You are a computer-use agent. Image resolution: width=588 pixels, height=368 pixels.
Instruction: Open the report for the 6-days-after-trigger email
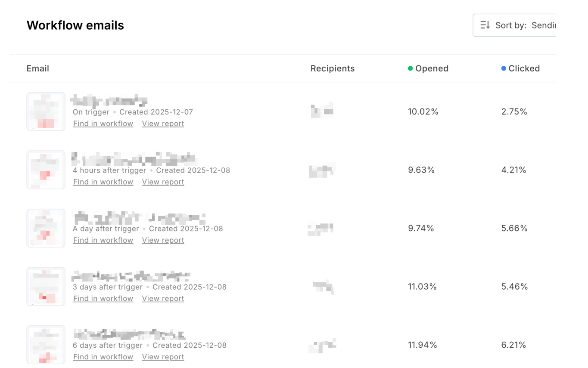tap(163, 356)
